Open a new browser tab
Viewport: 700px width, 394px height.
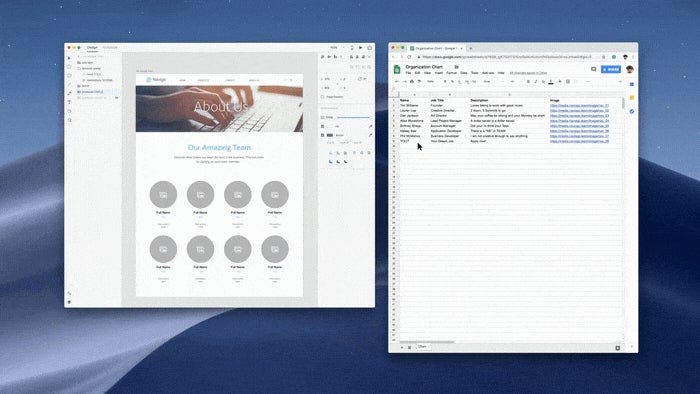click(471, 48)
